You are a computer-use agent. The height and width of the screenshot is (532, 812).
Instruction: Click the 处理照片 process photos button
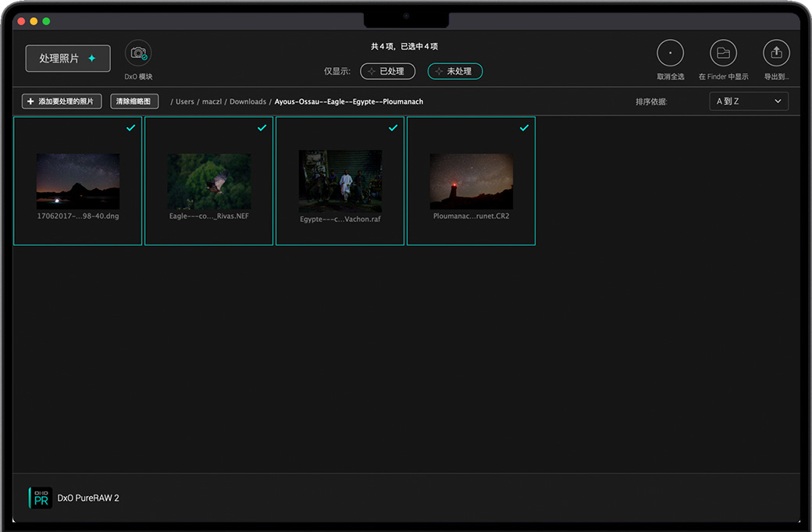pyautogui.click(x=68, y=59)
